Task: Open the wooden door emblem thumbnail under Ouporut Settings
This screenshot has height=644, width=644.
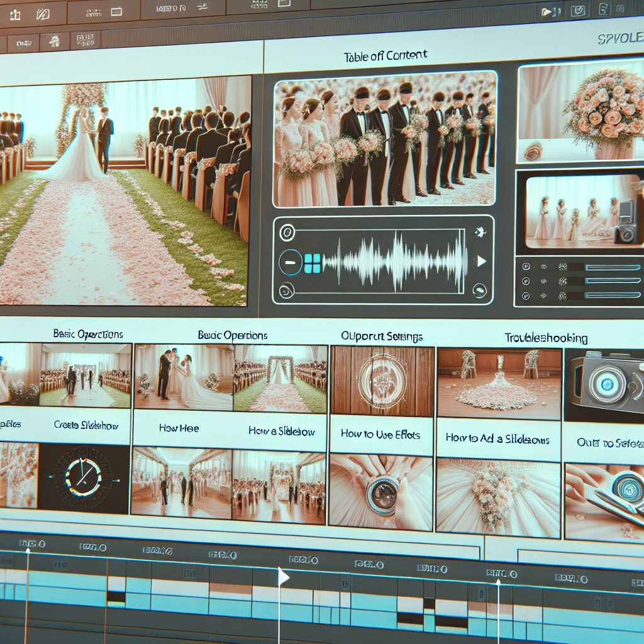Action: pos(382,380)
